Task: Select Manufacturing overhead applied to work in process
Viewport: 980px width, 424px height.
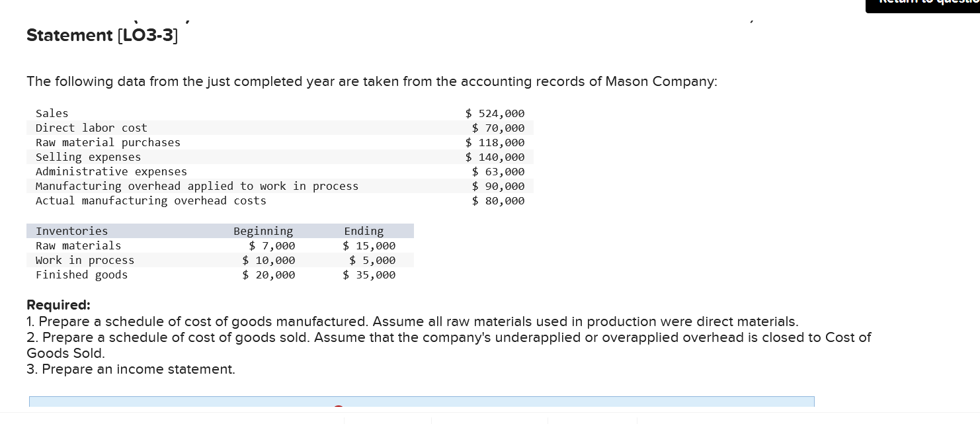Action: click(x=197, y=186)
